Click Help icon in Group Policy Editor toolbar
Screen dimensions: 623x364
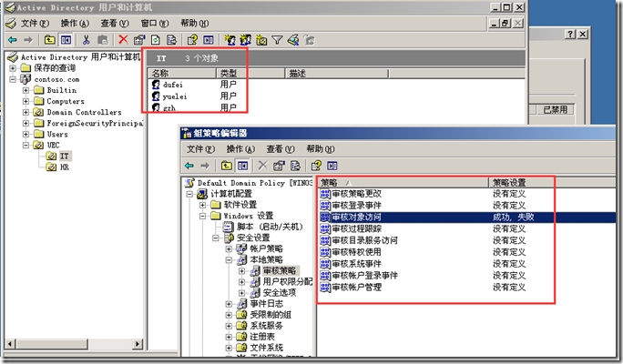(316, 166)
